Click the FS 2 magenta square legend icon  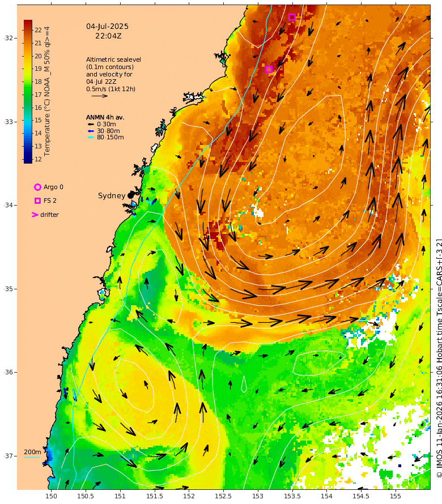37,200
